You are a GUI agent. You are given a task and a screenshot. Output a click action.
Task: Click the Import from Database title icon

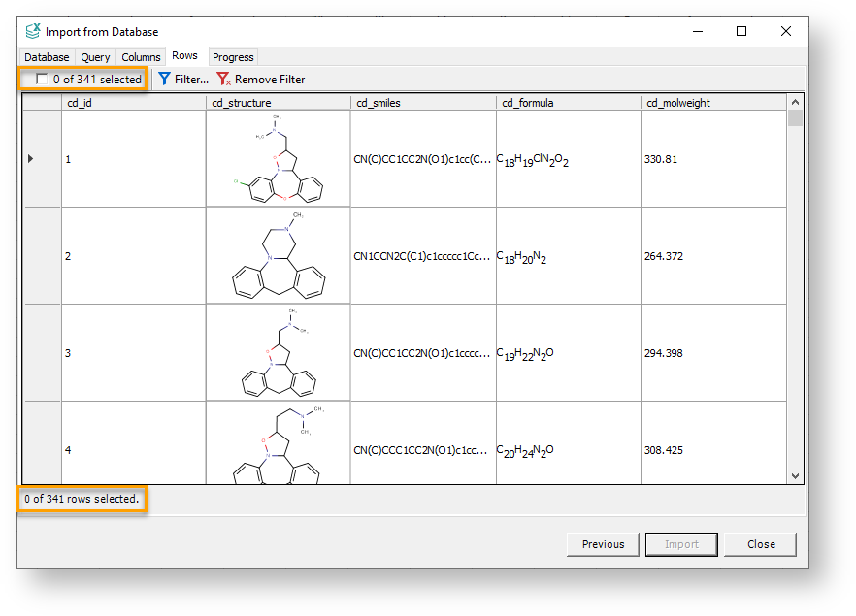click(33, 31)
